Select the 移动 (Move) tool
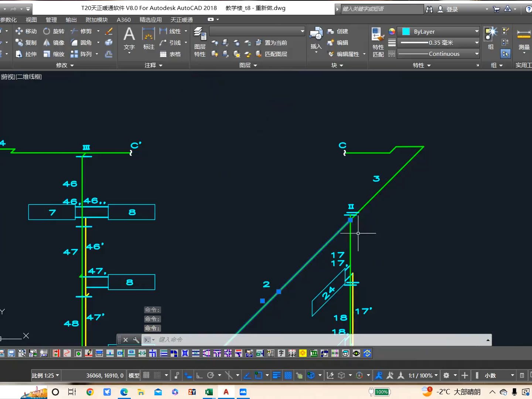Screen dimensions: 532x399 26,31
